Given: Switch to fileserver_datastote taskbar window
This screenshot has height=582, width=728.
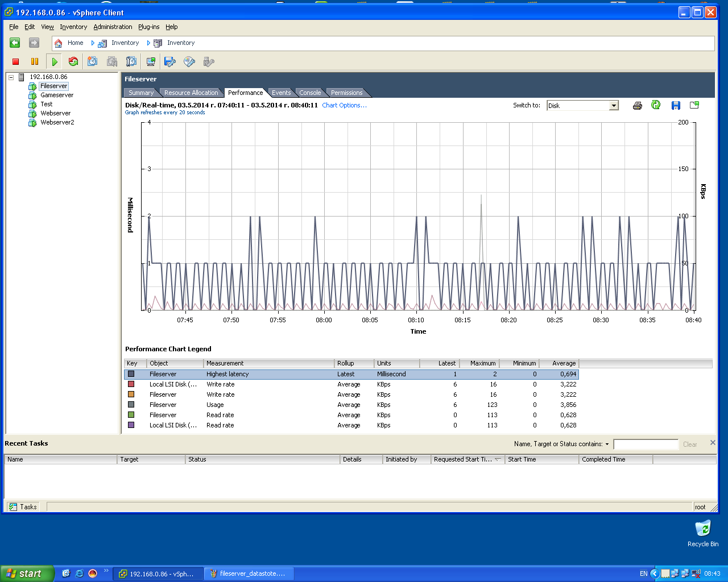Looking at the screenshot, I should click(x=249, y=573).
